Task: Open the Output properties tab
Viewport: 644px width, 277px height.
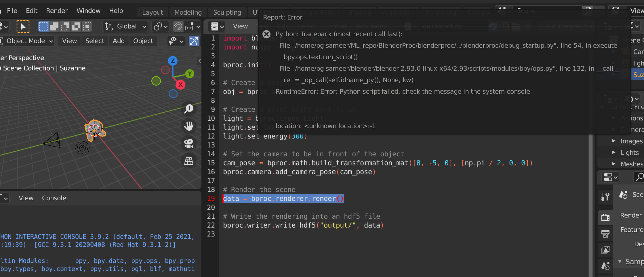Action: pos(605,234)
